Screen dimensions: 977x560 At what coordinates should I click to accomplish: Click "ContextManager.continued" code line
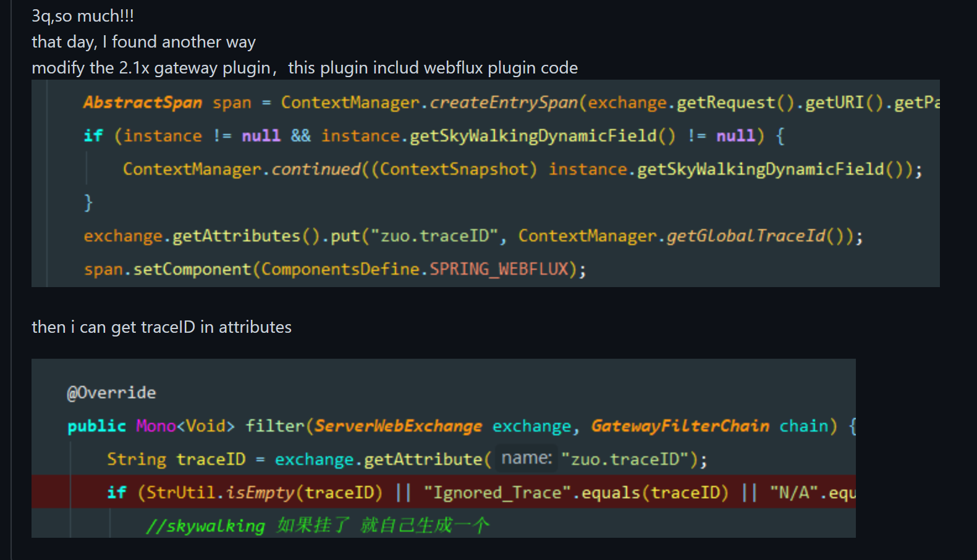522,169
